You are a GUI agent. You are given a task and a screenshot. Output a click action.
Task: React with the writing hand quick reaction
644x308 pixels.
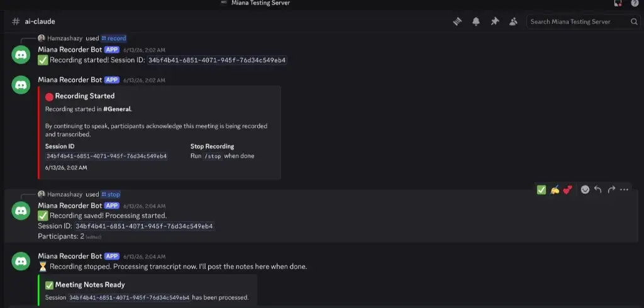tap(555, 190)
